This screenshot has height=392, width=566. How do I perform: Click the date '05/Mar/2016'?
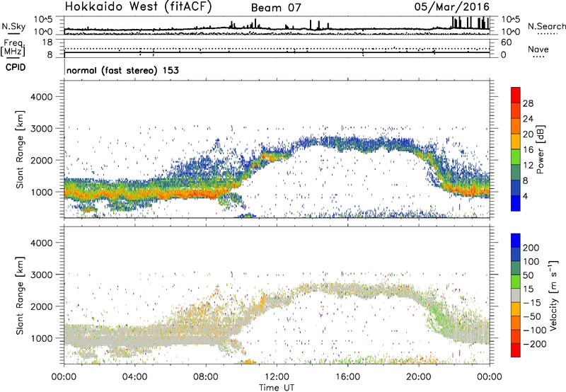click(x=452, y=7)
